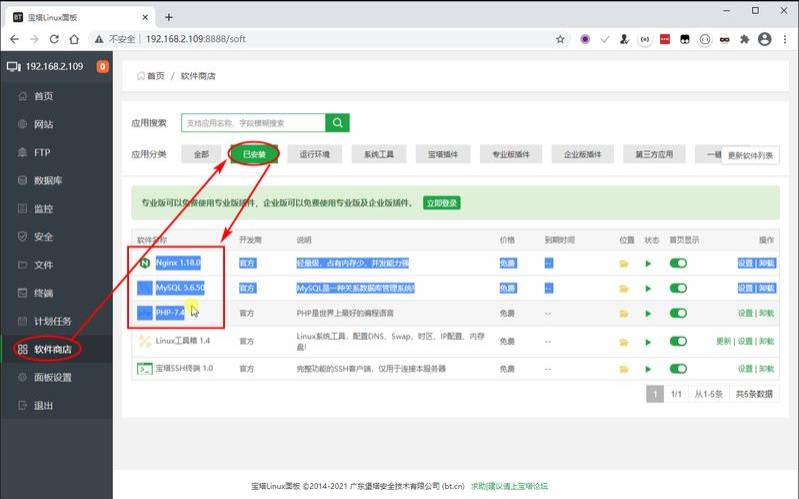
Task: Click the Nginx logo icon
Action: coord(145,263)
